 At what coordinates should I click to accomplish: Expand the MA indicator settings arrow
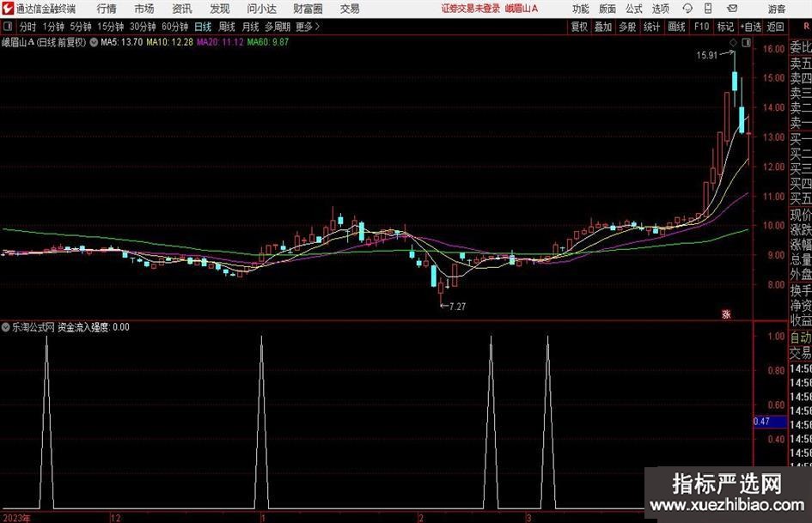pos(94,41)
